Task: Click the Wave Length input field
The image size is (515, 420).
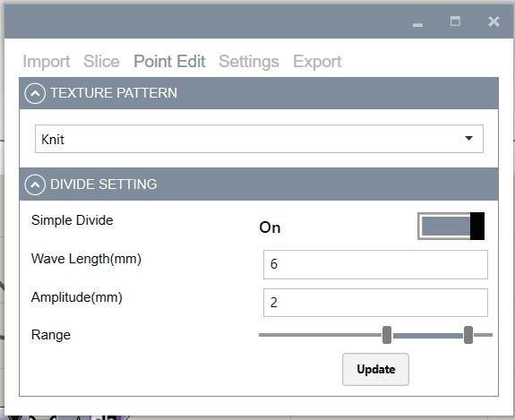Action: click(375, 265)
